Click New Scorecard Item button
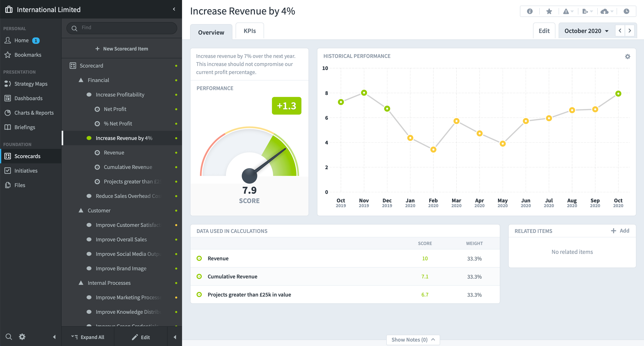The width and height of the screenshot is (644, 346). [122, 49]
